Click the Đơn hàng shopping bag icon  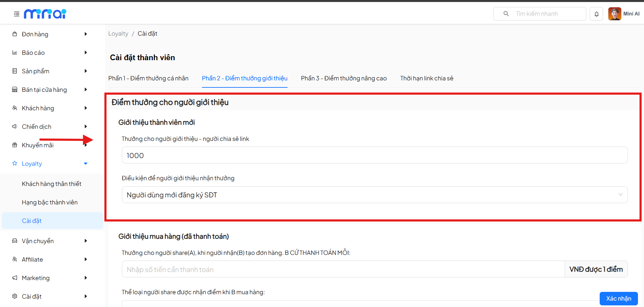click(14, 34)
